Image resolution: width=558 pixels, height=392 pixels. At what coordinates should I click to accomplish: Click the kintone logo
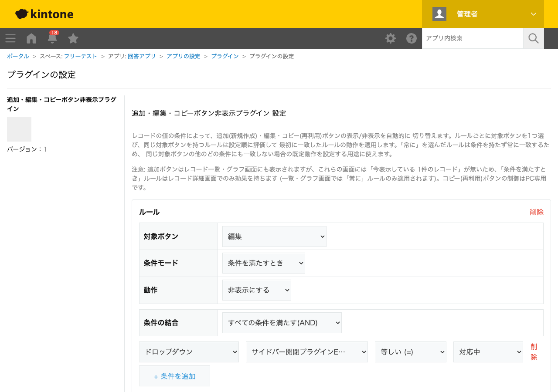[x=44, y=14]
